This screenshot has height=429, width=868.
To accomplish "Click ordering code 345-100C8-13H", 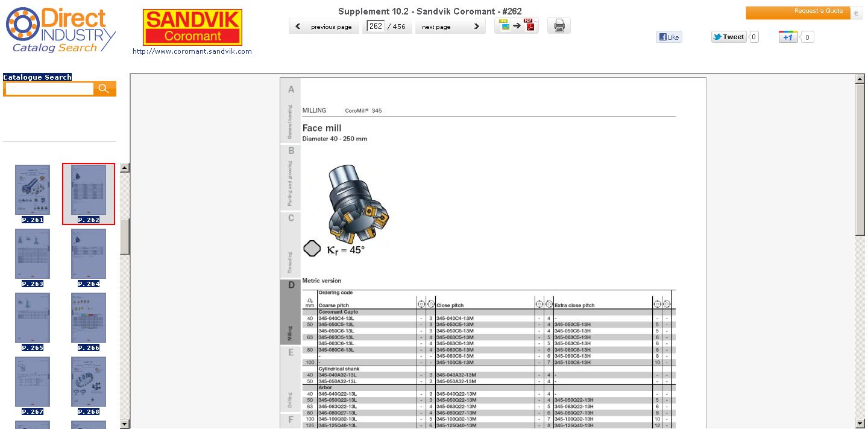I will click(573, 362).
